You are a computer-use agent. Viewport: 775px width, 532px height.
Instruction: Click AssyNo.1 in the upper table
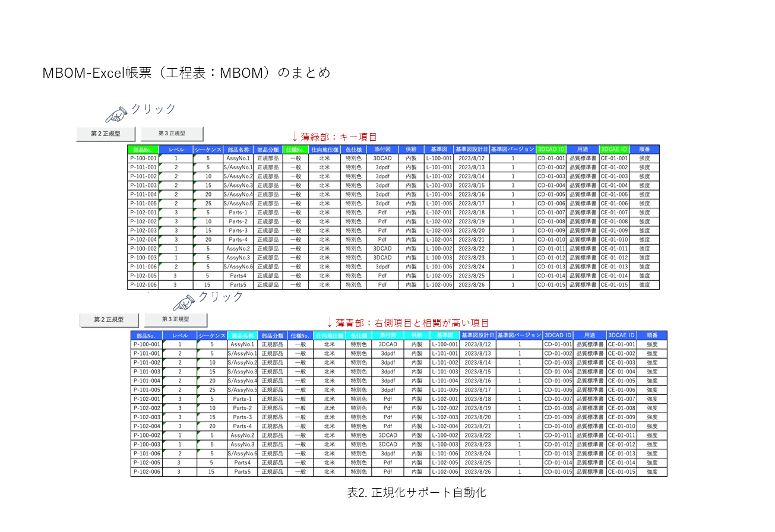point(238,159)
